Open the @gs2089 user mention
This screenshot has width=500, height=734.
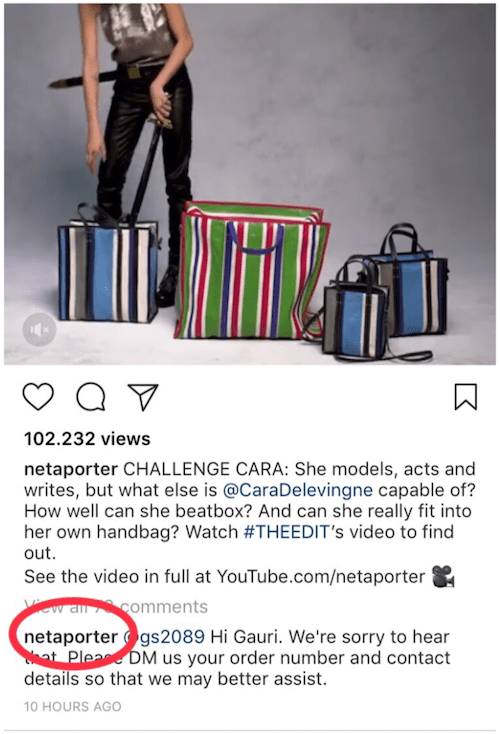[164, 637]
